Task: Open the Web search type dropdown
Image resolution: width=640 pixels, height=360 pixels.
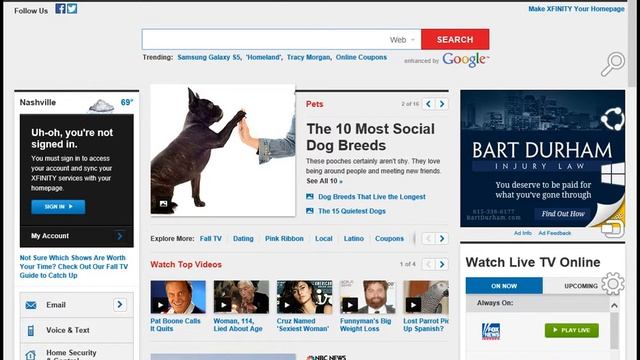Action: coord(402,40)
